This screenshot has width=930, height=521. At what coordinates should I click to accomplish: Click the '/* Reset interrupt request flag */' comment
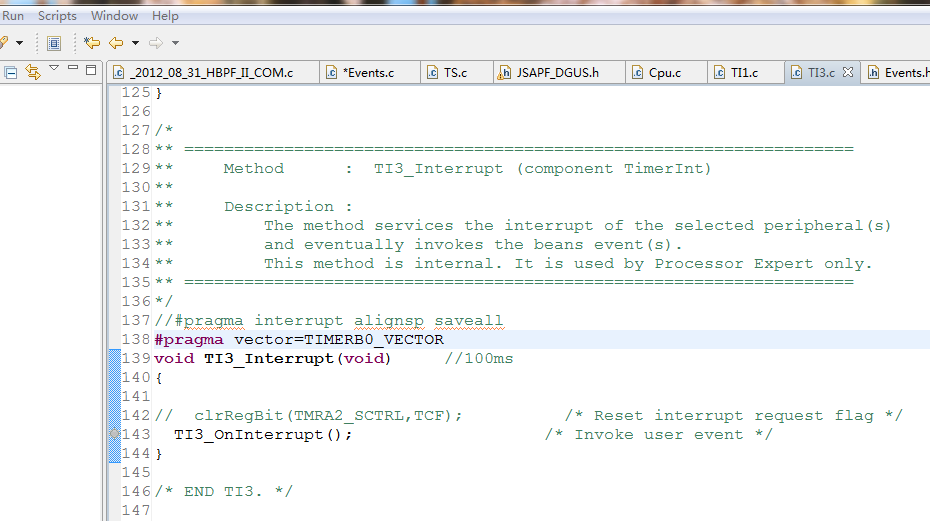click(734, 415)
